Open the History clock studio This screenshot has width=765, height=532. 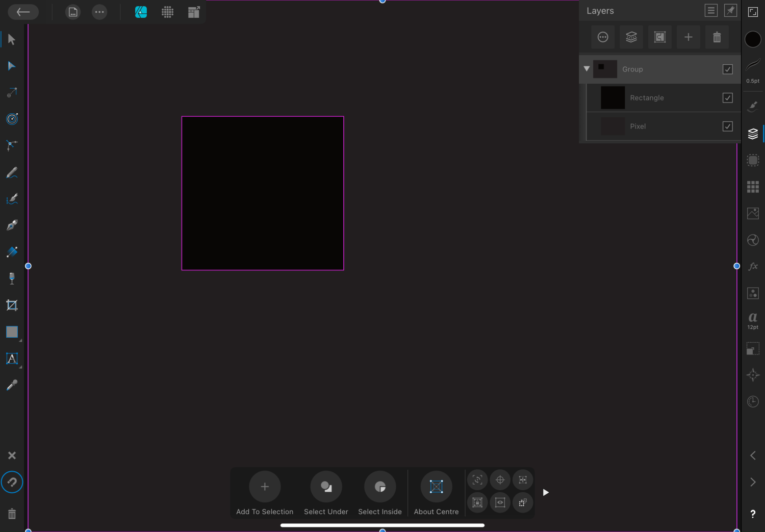pyautogui.click(x=753, y=401)
